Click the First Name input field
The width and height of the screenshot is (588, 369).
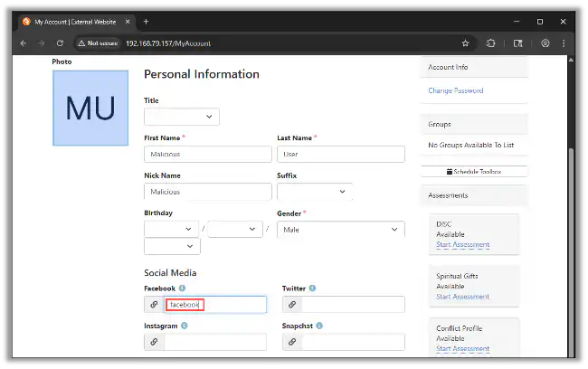pyautogui.click(x=208, y=154)
